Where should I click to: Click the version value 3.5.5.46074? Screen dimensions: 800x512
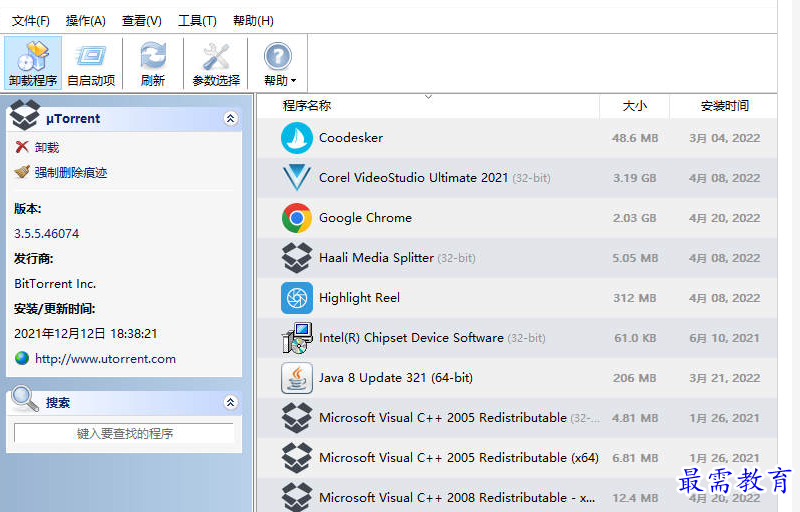coord(46,234)
